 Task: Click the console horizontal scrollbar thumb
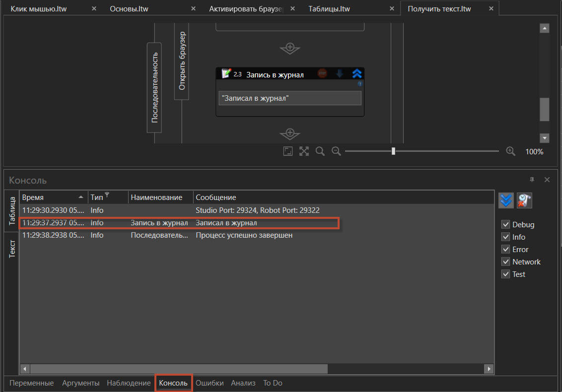pos(179,369)
